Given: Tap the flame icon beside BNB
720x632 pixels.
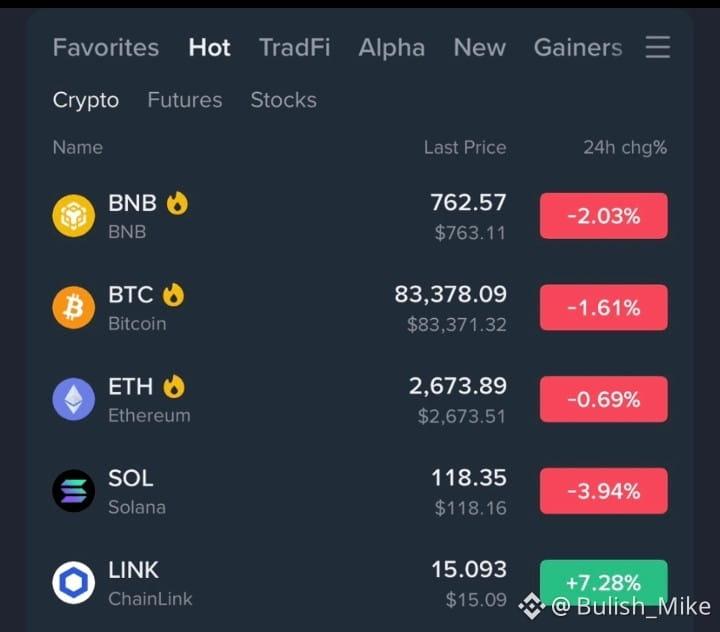Looking at the screenshot, I should tap(177, 203).
